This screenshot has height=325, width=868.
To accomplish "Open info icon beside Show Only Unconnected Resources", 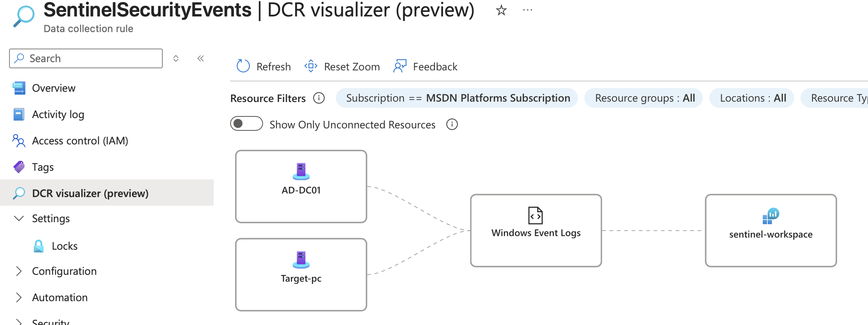I will [x=452, y=124].
